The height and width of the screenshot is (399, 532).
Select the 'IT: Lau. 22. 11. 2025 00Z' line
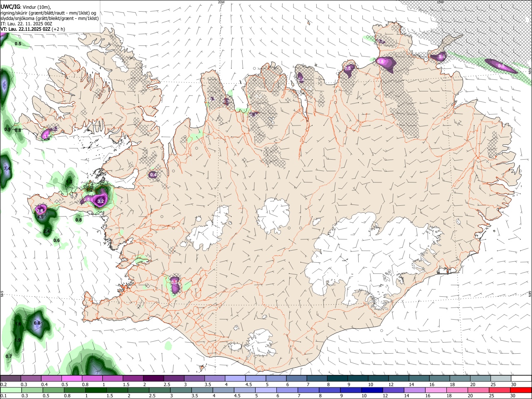[26, 24]
